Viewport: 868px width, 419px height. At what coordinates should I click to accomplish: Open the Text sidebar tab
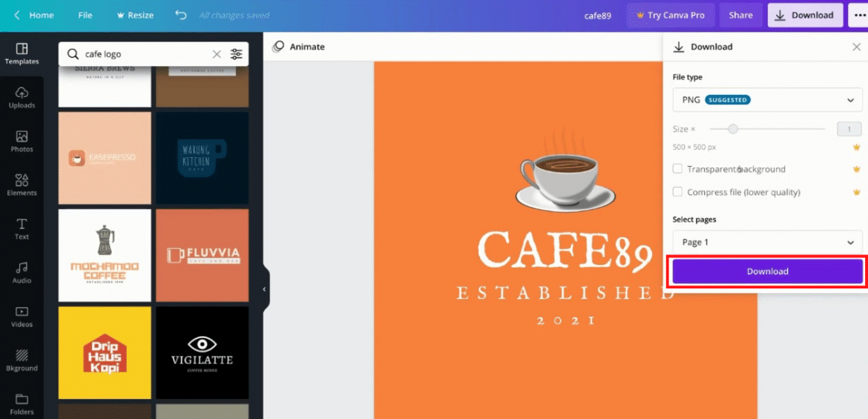coord(22,228)
